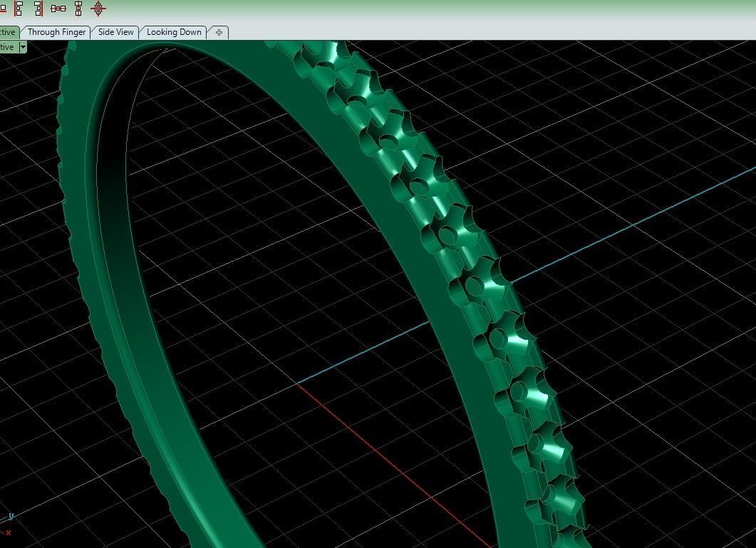Viewport: 756px width, 548px height.
Task: Click the align left edges icon
Action: coord(19,9)
